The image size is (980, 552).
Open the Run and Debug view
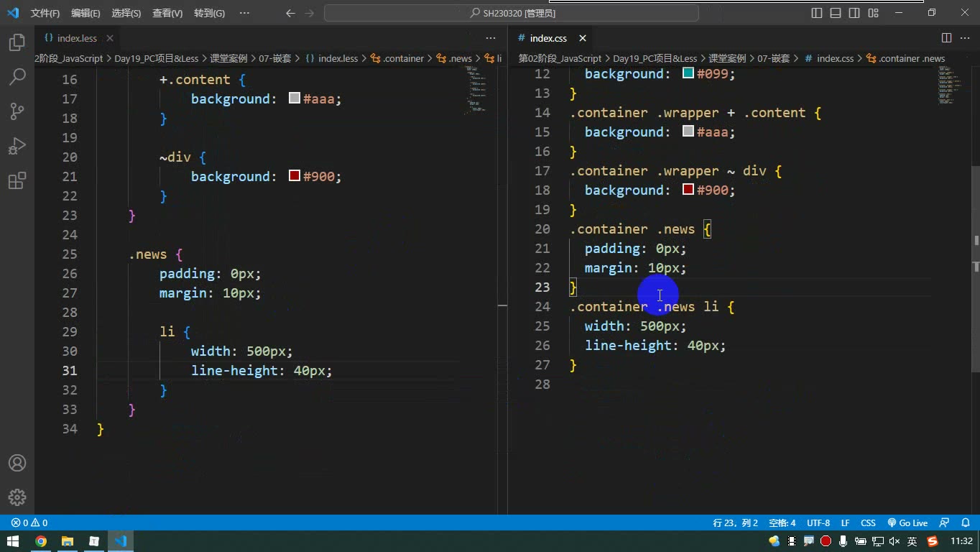pyautogui.click(x=17, y=146)
